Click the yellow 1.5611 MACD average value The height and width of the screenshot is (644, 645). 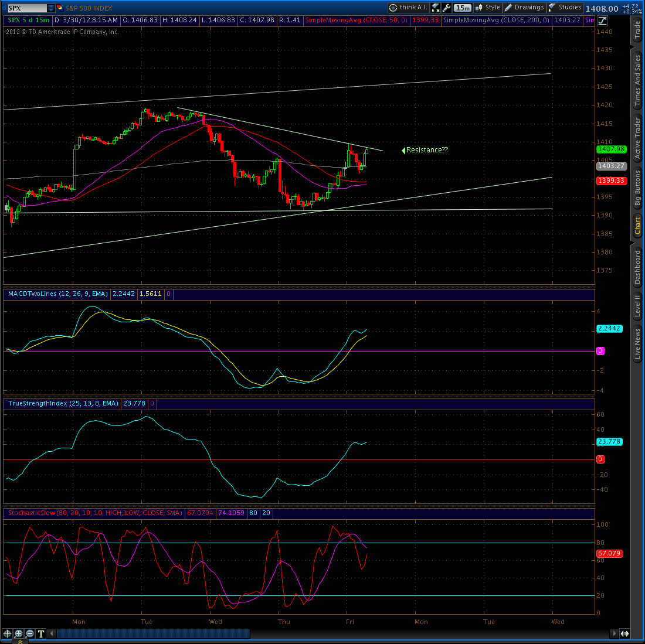pyautogui.click(x=151, y=294)
